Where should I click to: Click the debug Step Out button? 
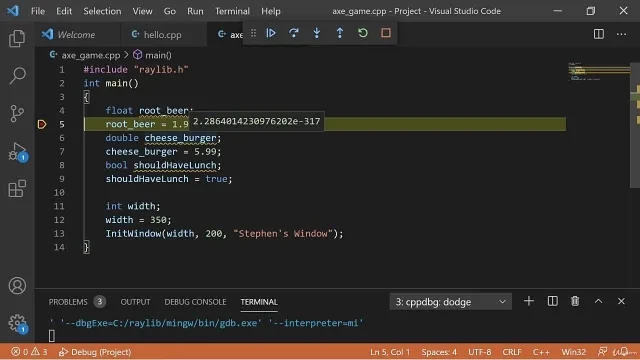click(340, 33)
